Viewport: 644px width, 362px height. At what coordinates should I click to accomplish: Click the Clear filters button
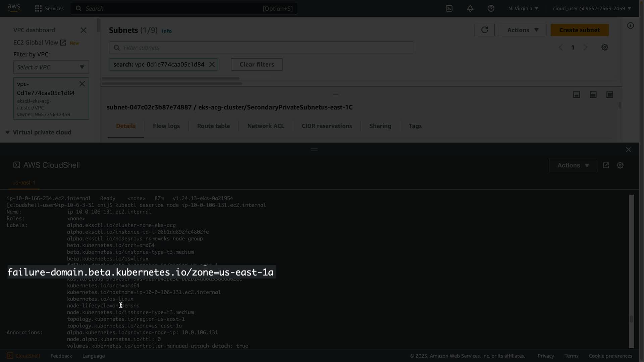click(257, 64)
